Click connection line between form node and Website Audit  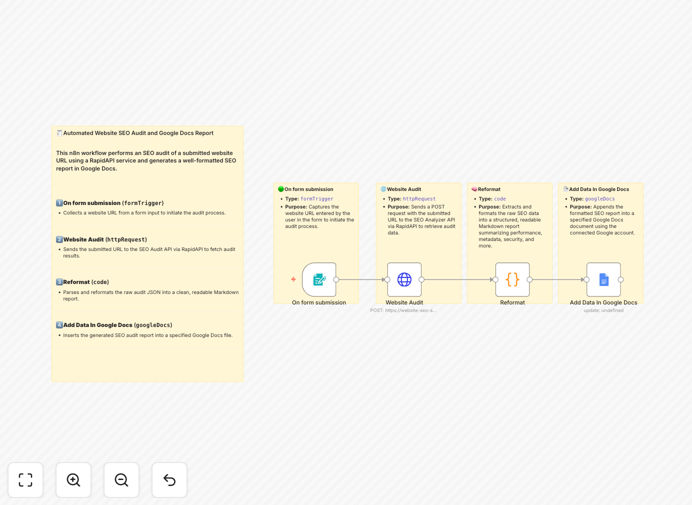click(x=361, y=279)
